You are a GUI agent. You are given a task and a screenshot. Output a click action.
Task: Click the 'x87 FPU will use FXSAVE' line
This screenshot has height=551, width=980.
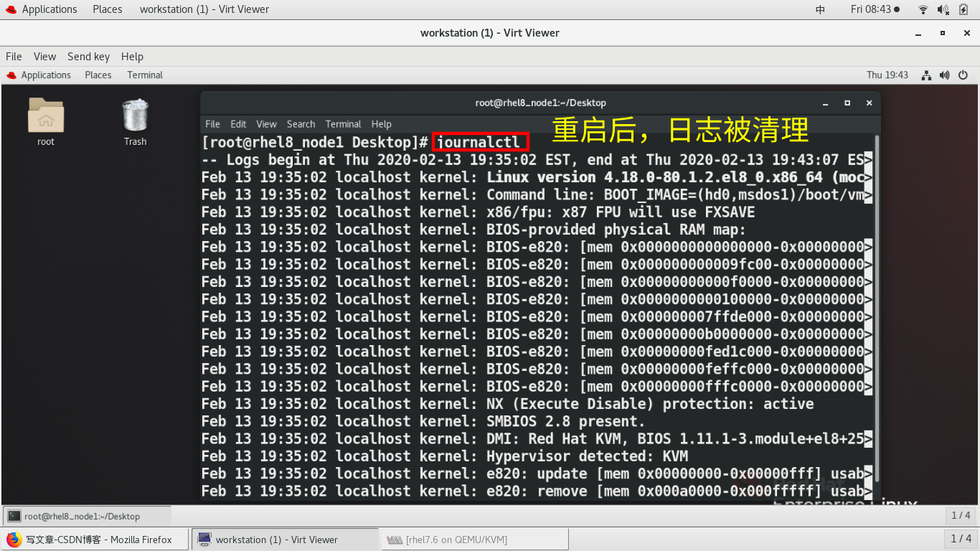479,212
